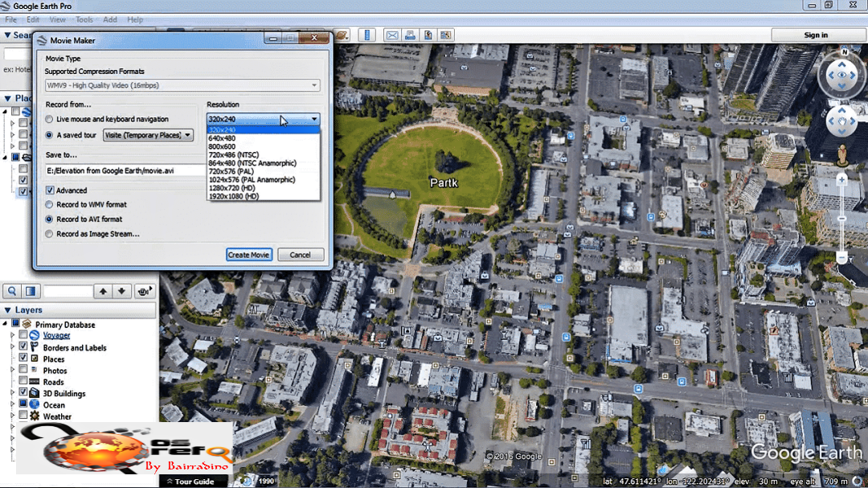
Task: Click the 3D Buildings layer icon
Action: coord(35,392)
